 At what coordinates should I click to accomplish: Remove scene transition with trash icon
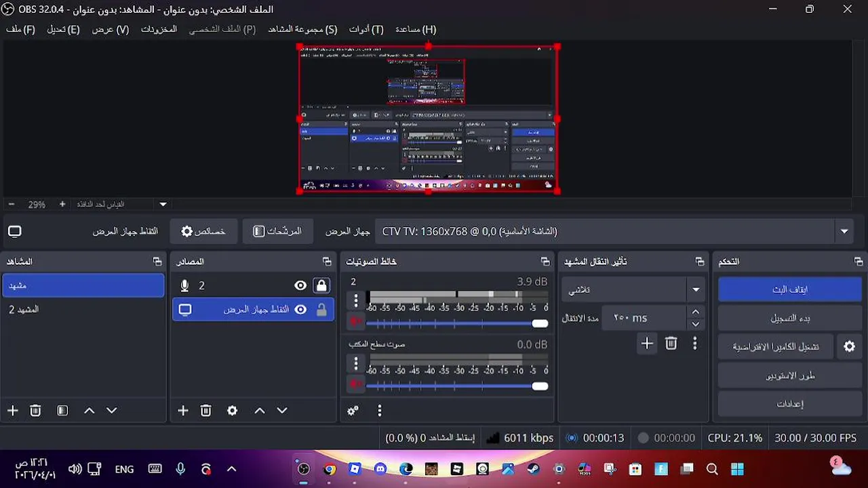[x=671, y=344]
